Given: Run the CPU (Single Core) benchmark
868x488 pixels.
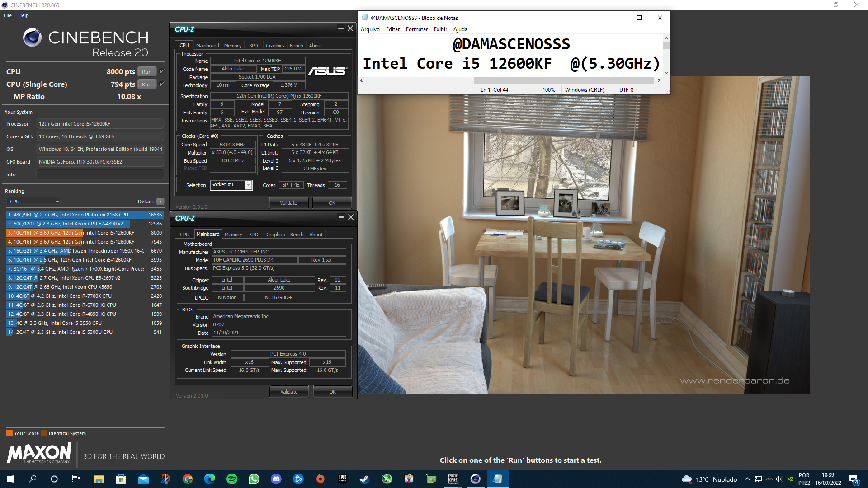Looking at the screenshot, I should pyautogui.click(x=147, y=84).
